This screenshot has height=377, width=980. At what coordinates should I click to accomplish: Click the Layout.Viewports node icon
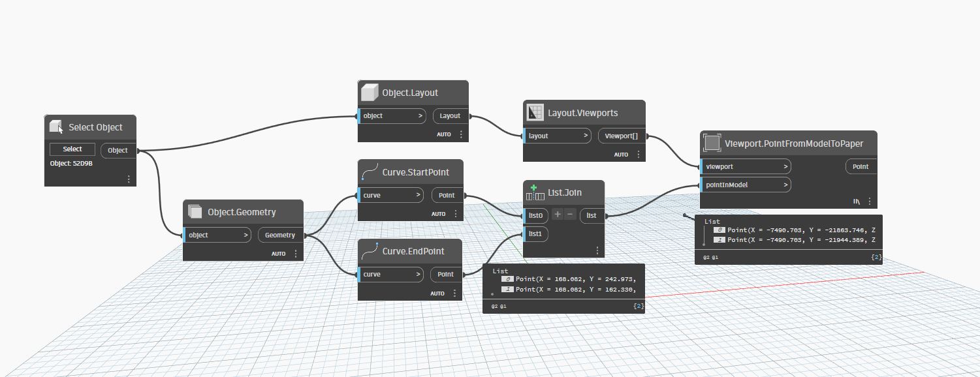[x=535, y=113]
